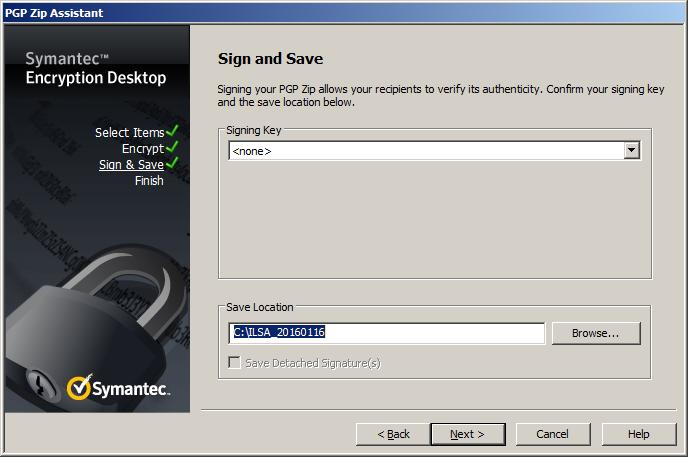Click the green checkmark beside Encrypt

click(x=172, y=146)
